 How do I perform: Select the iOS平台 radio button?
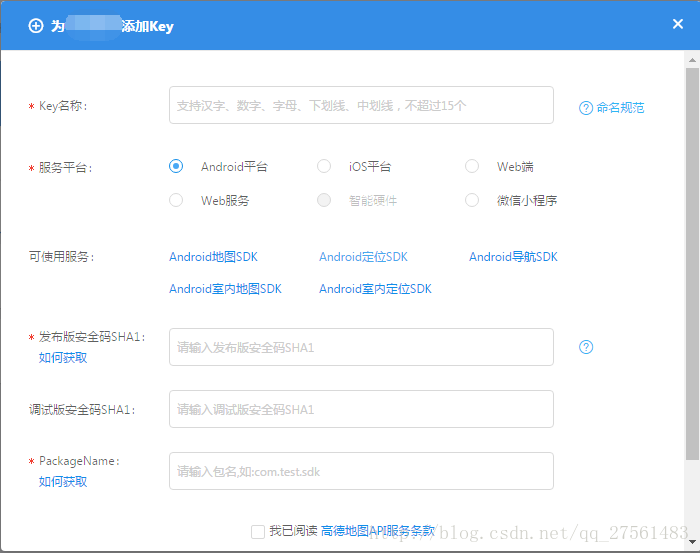[x=324, y=166]
